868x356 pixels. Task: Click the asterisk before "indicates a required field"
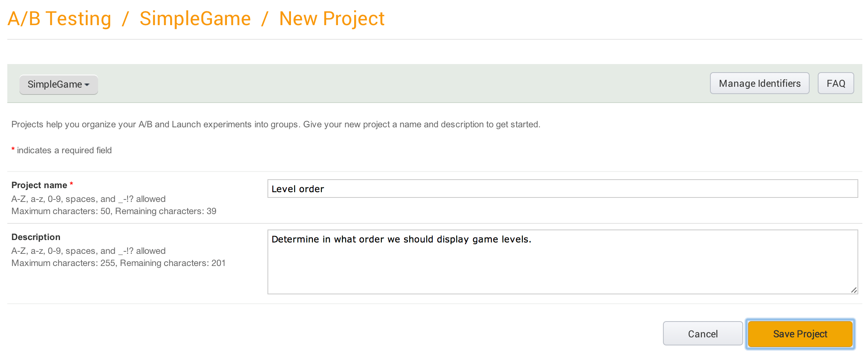click(x=13, y=150)
